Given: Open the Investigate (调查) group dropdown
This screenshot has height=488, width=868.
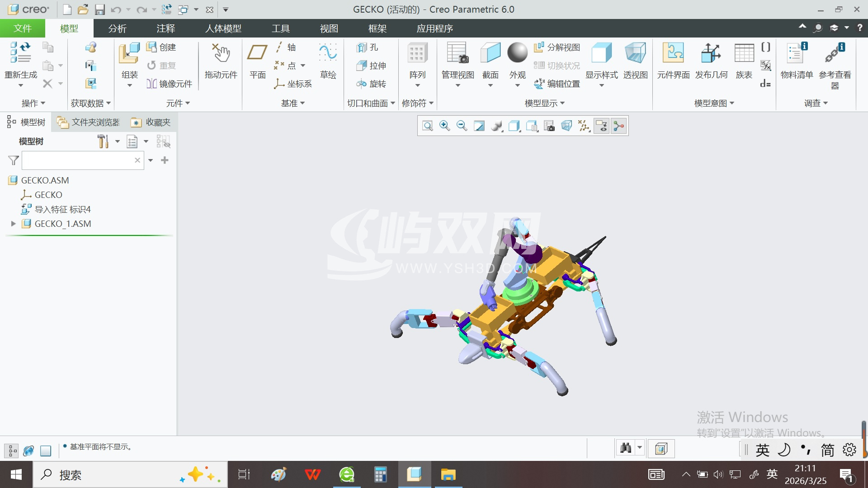Looking at the screenshot, I should (816, 103).
